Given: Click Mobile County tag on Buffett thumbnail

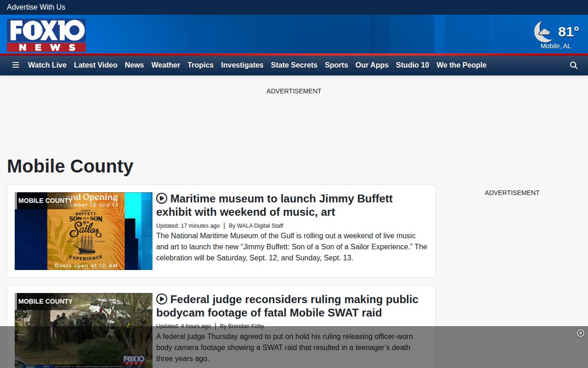Looking at the screenshot, I should tap(45, 201).
